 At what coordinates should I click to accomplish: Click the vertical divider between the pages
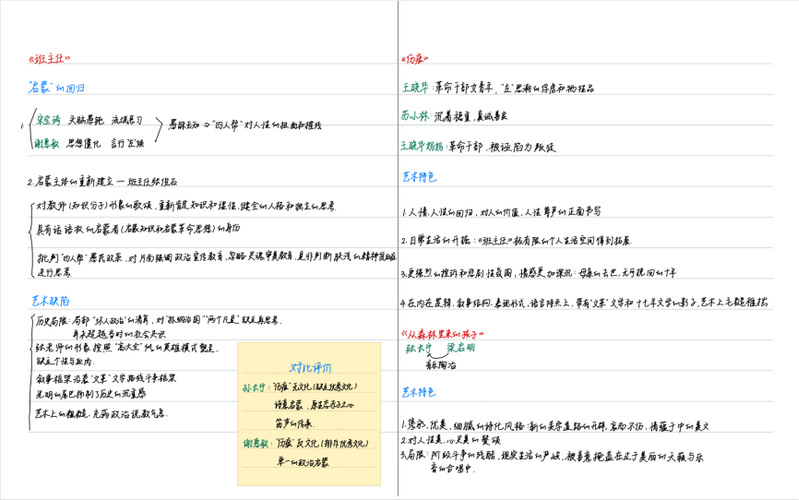click(x=397, y=250)
